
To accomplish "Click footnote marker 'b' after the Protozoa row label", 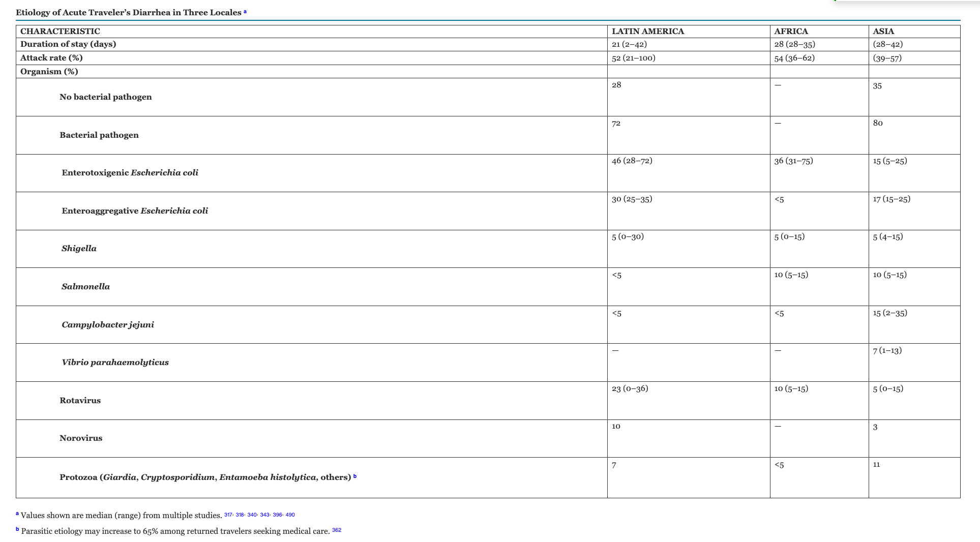I will point(355,476).
